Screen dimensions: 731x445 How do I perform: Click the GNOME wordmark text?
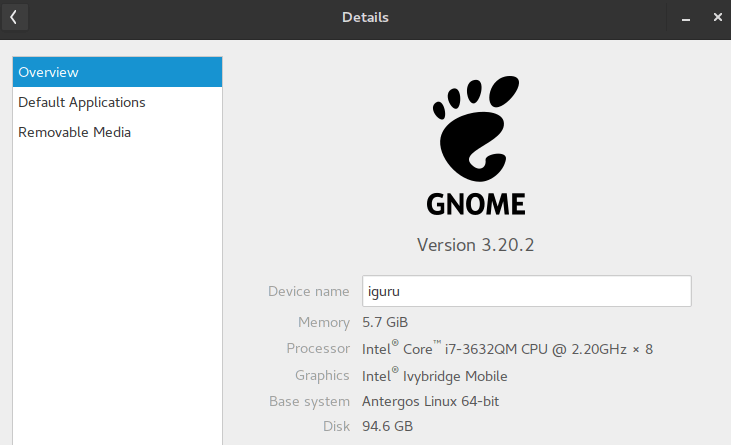(x=476, y=205)
